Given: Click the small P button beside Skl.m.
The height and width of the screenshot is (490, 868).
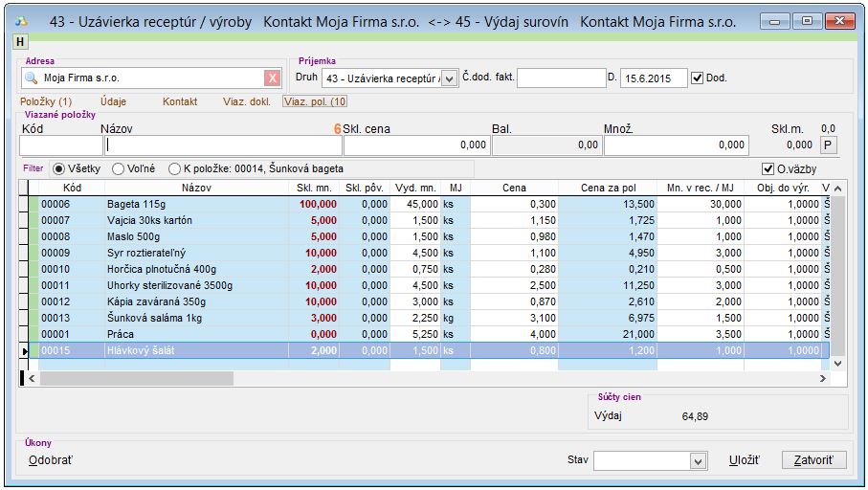Looking at the screenshot, I should [x=829, y=145].
